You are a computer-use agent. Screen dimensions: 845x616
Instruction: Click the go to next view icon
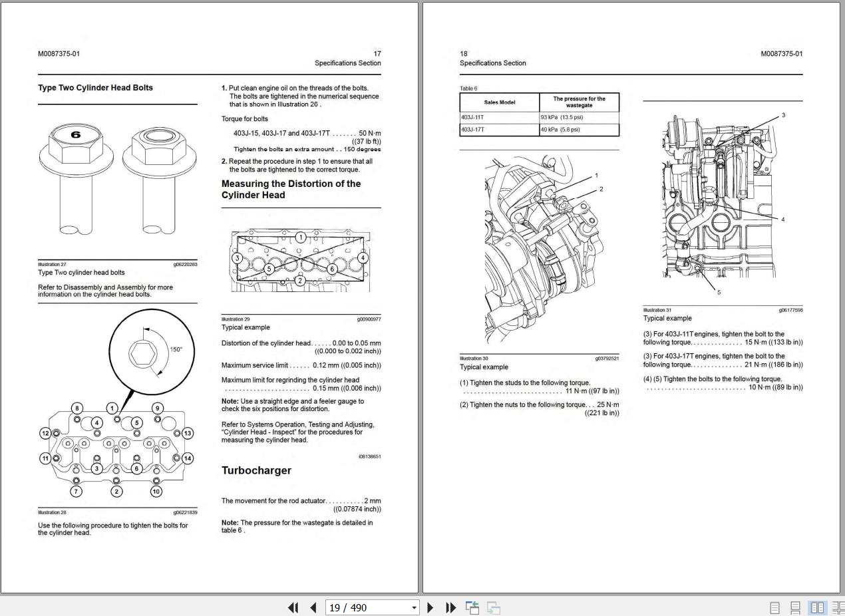494,607
